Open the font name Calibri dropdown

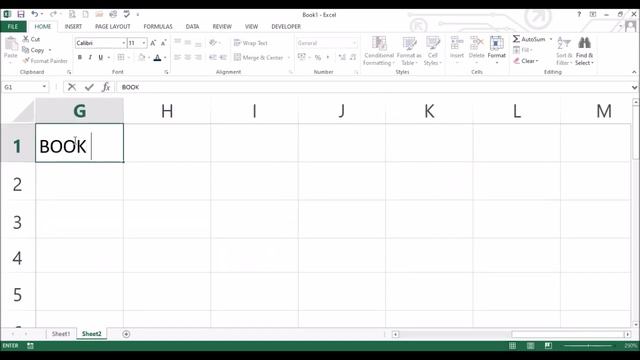point(123,43)
